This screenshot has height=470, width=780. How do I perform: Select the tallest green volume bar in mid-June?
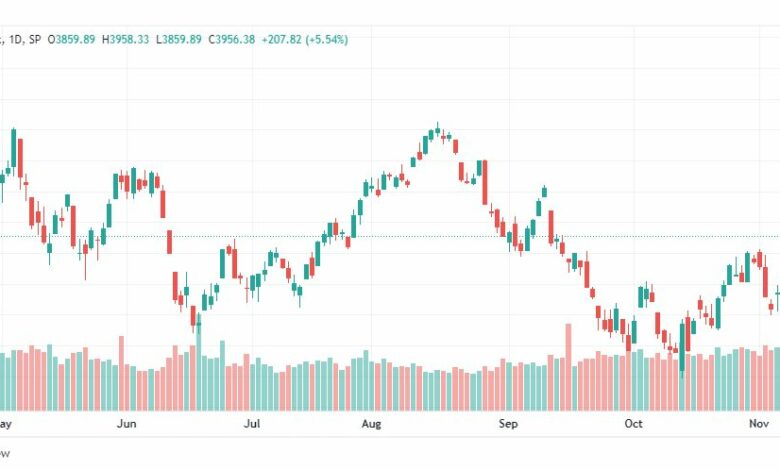(198, 362)
